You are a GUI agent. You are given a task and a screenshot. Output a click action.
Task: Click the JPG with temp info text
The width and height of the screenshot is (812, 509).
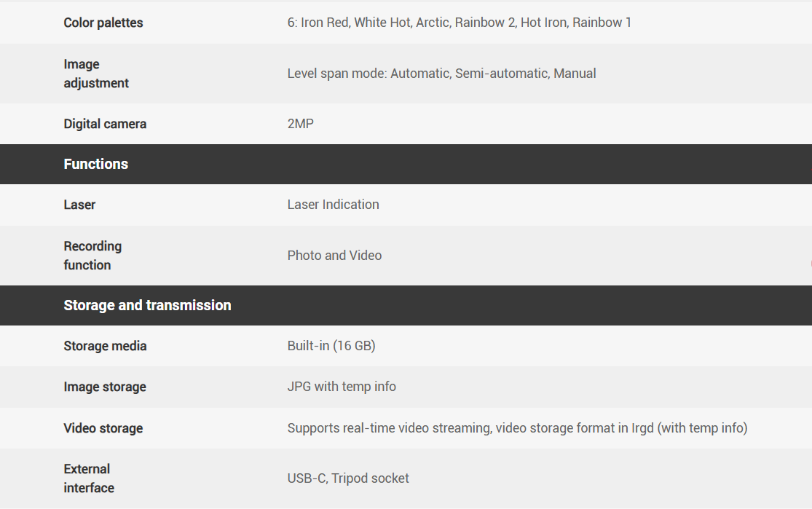click(x=342, y=387)
